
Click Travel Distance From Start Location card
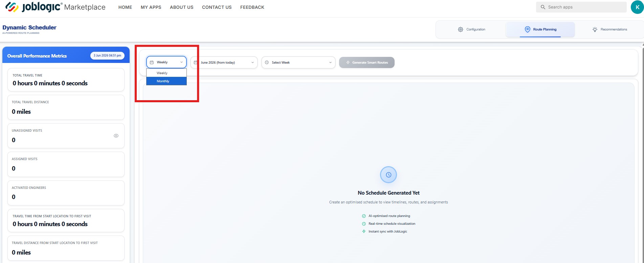point(66,248)
